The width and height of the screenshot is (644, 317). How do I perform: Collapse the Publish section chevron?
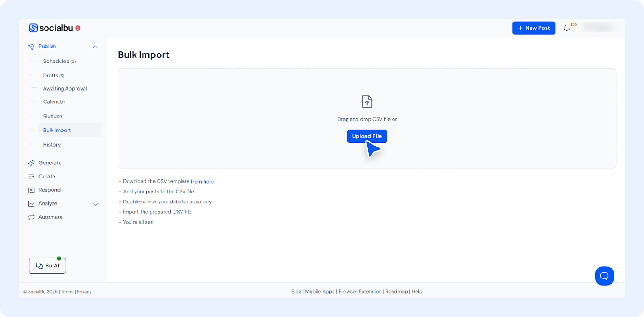[95, 47]
